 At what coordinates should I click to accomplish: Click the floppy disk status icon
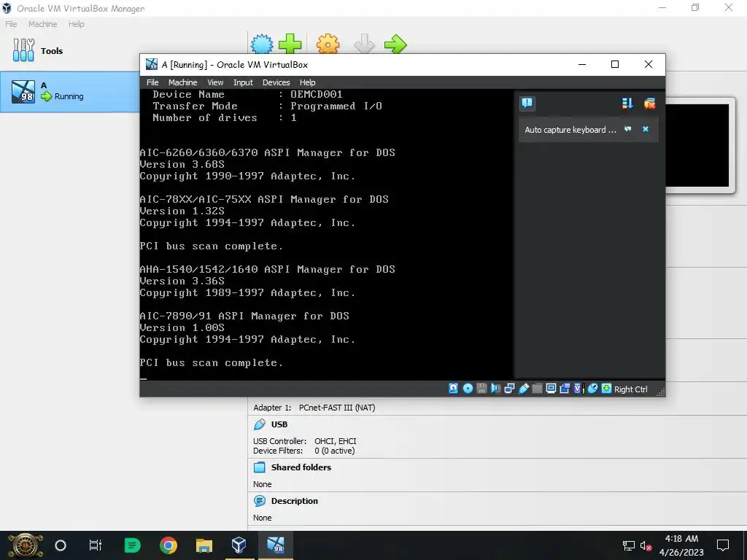point(481,389)
